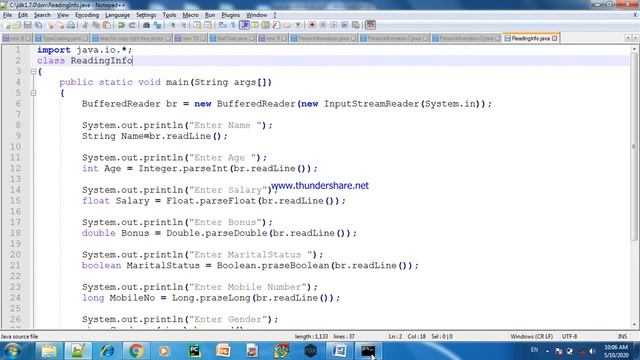
Task: Click the Save All toolbar icon
Action: click(38, 25)
